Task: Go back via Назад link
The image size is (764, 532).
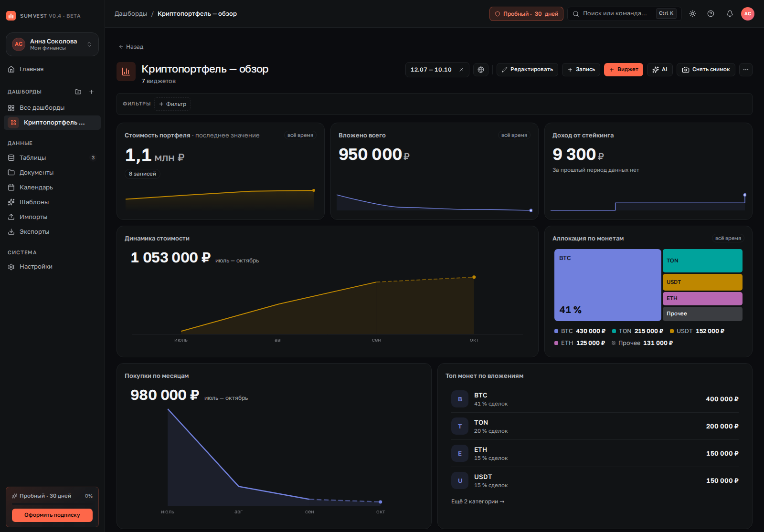Action: 131,47
